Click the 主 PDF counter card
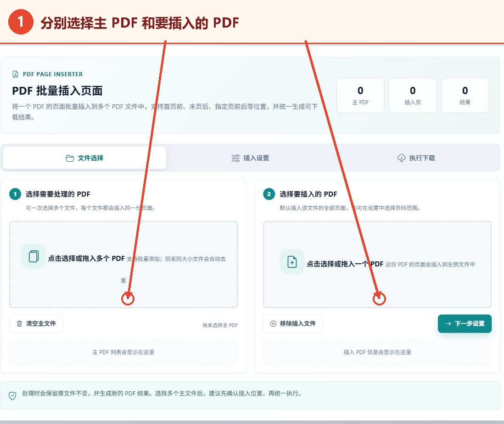504x424 pixels. (360, 95)
